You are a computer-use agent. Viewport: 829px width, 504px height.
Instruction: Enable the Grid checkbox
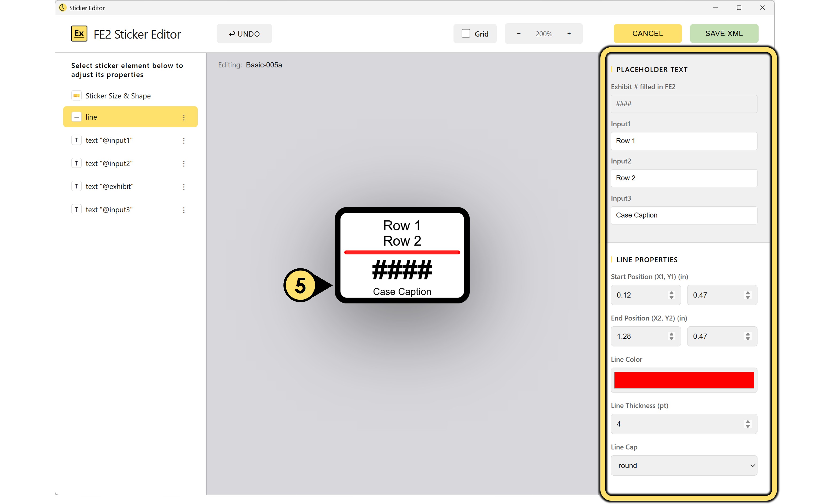pos(466,34)
